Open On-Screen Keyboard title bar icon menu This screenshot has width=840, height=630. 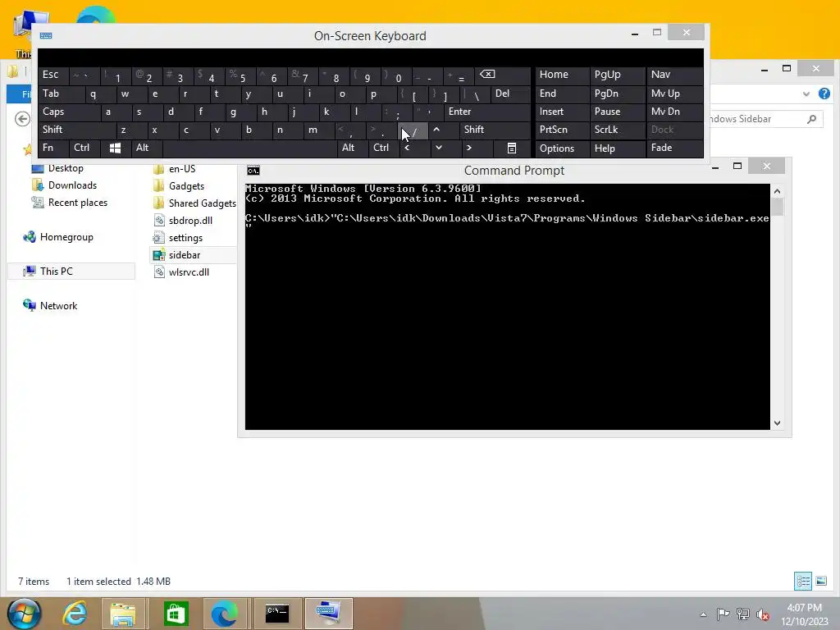click(x=46, y=36)
